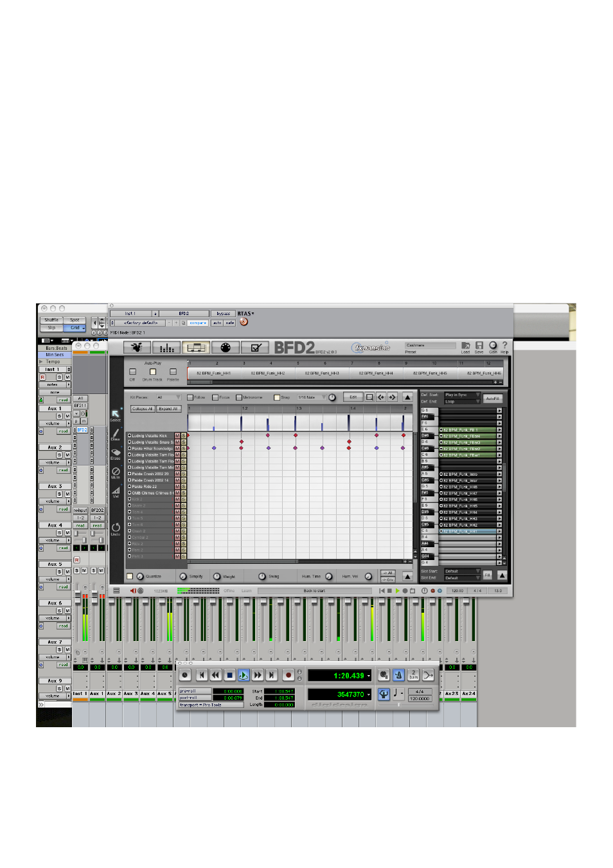Click the Edit button in groove toolbar
Screen dimensions: 613x868
353,397
